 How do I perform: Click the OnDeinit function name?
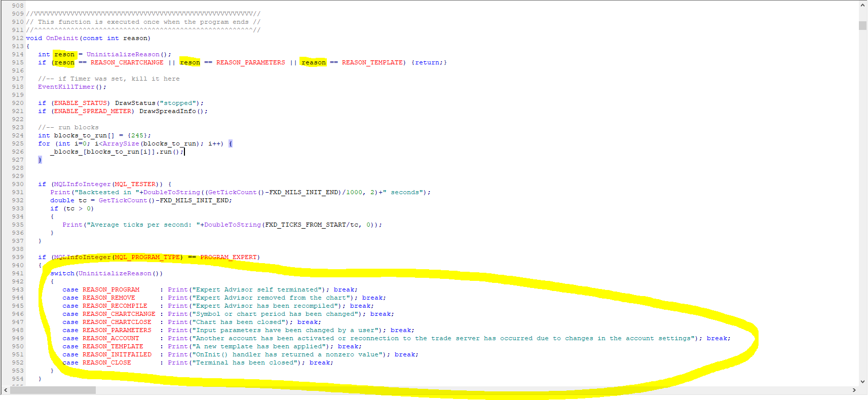[62, 38]
